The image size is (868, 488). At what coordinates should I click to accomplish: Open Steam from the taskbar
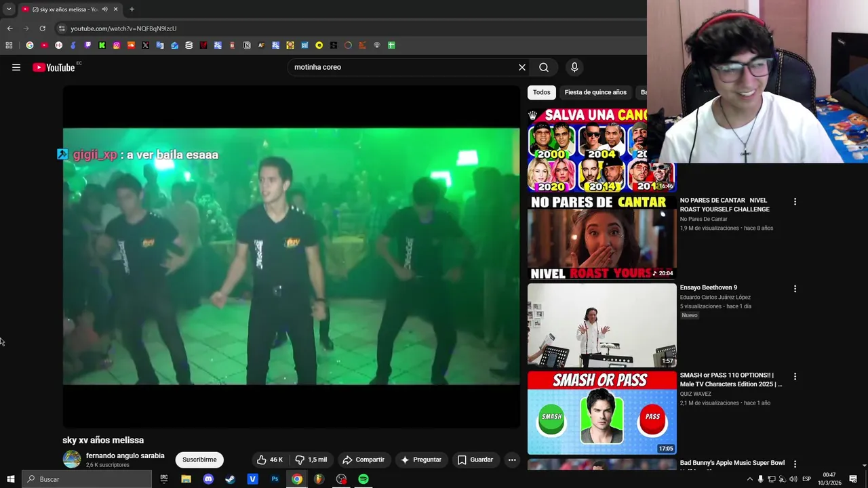[230, 479]
